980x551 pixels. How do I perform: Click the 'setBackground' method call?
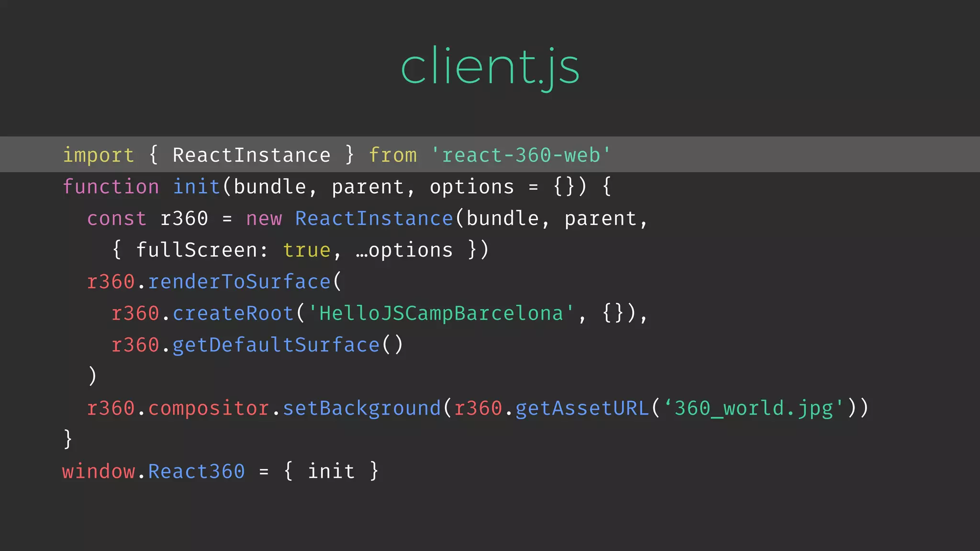362,408
